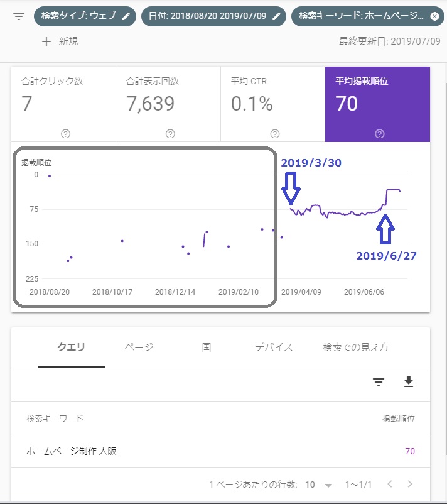Toggle the 合計クリック数 metric card
The image size is (447, 504).
pos(63,101)
